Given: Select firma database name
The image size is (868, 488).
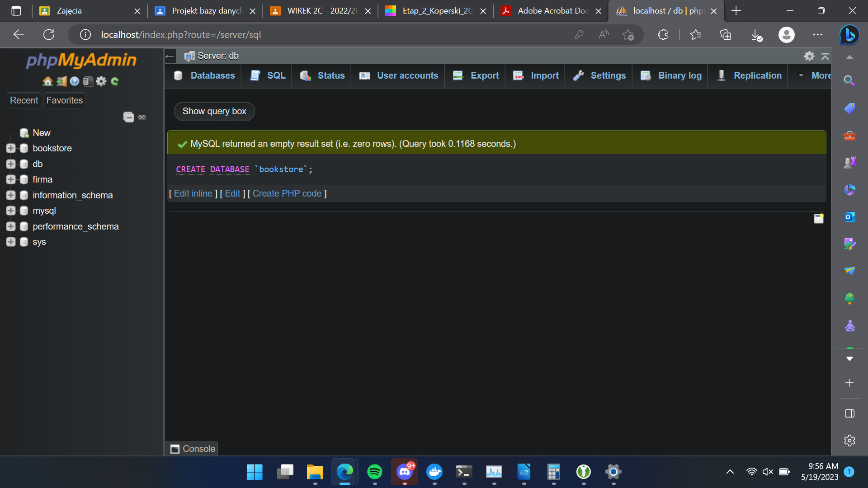Looking at the screenshot, I should (42, 179).
